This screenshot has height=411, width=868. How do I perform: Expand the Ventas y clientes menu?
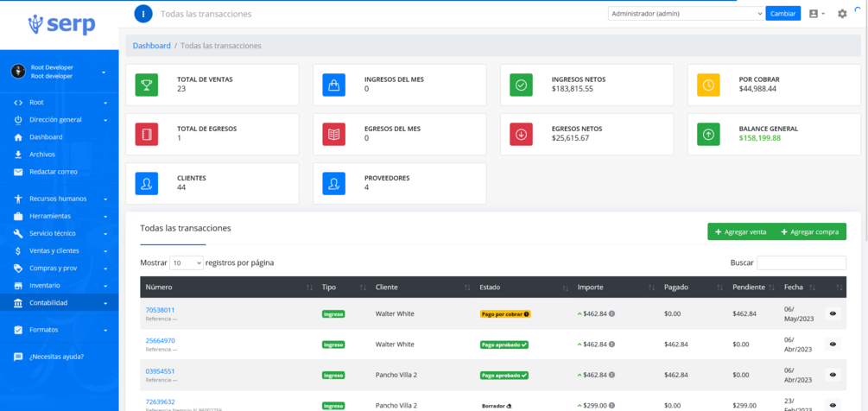coord(105,251)
